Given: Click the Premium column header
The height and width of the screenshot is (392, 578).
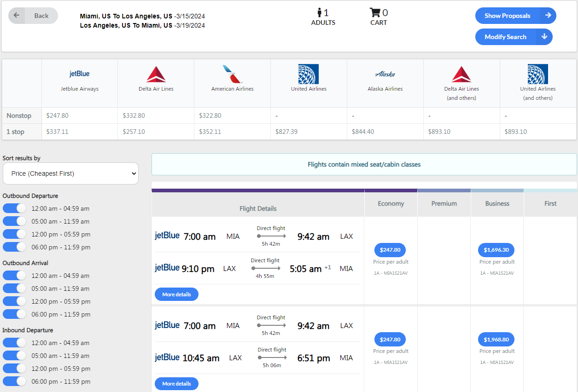Looking at the screenshot, I should [x=444, y=203].
